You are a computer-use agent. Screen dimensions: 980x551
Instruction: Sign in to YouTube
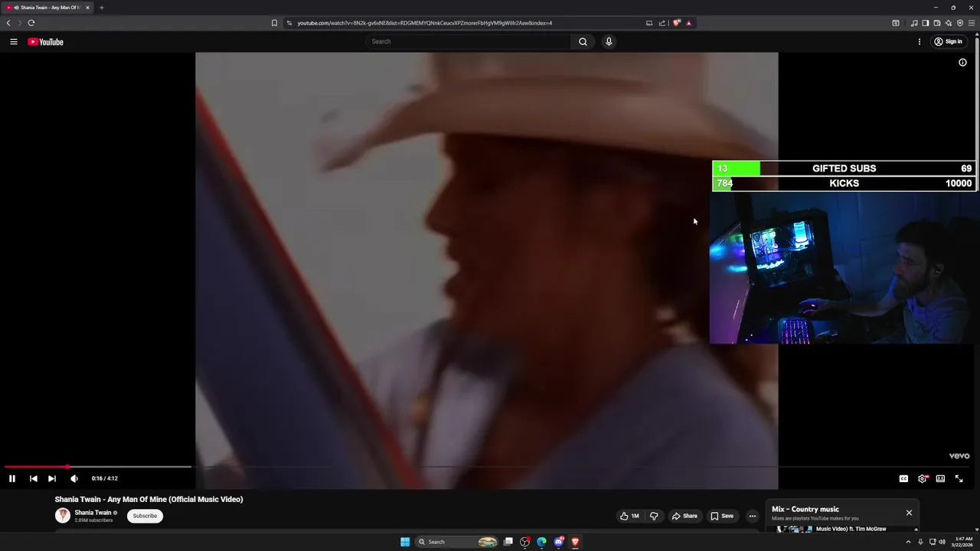tap(949, 42)
